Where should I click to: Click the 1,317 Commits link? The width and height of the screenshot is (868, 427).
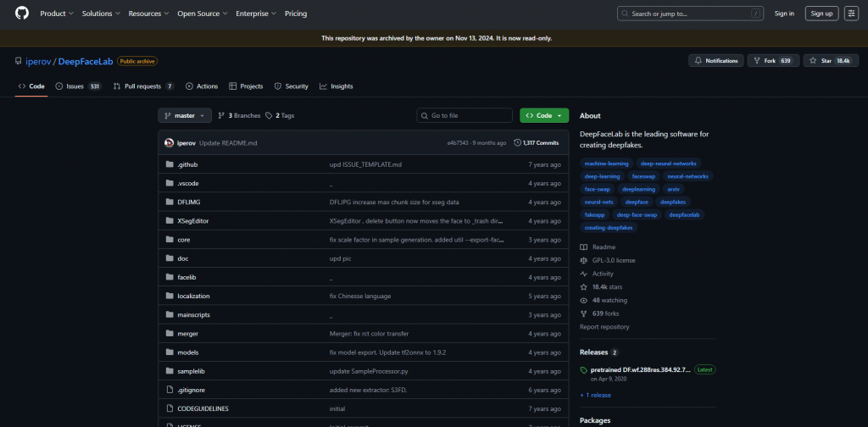click(537, 142)
